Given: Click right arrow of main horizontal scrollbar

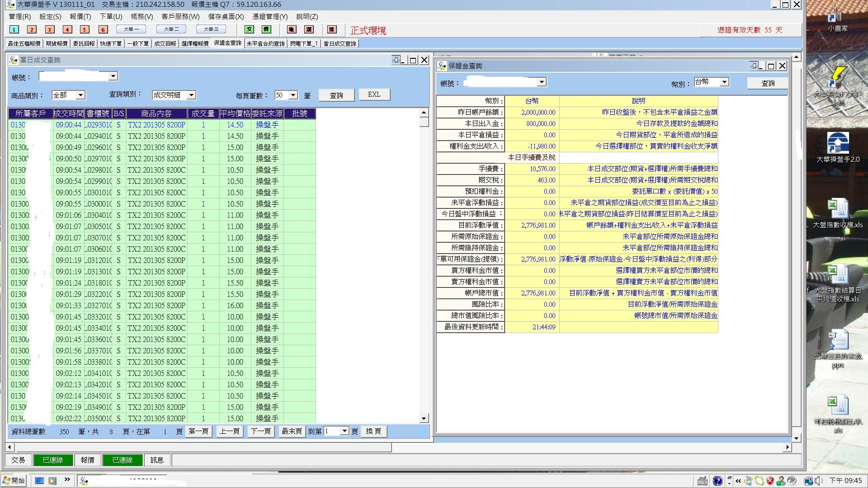Looking at the screenshot, I should pyautogui.click(x=788, y=447).
